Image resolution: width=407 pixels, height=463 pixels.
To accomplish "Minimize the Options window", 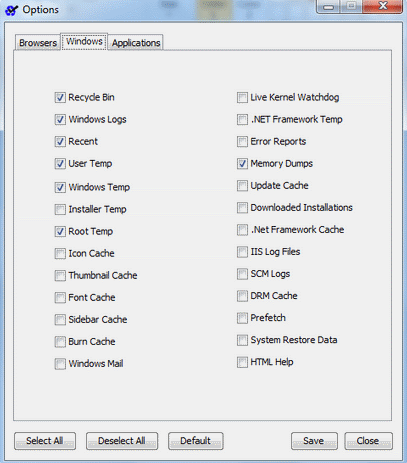I will (328, 6).
